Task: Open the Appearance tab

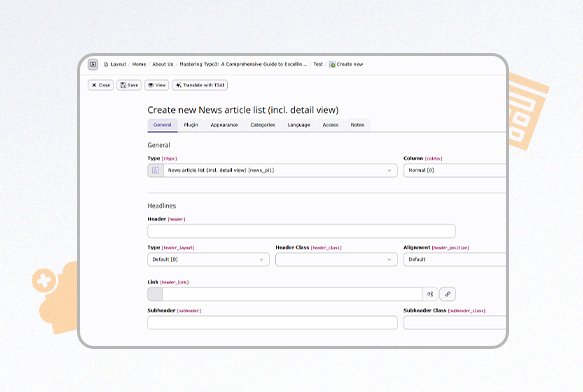Action: [x=224, y=125]
